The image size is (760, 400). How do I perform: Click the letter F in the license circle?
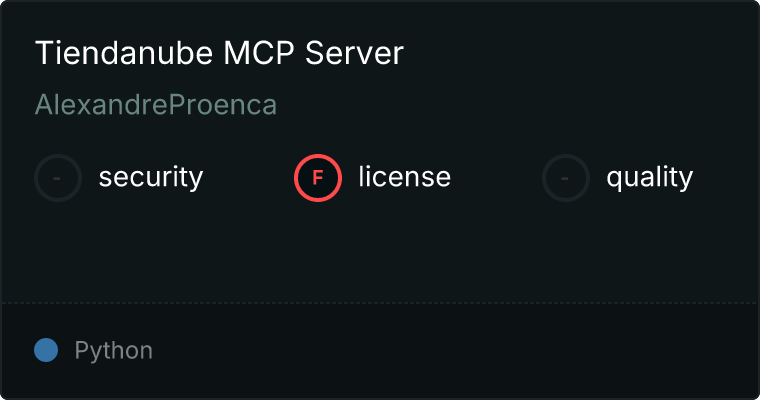[317, 178]
